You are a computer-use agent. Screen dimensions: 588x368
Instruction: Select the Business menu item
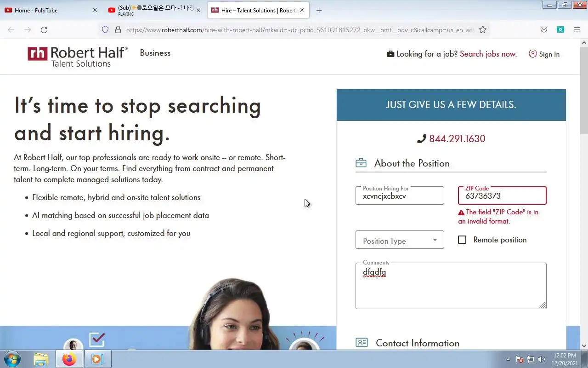click(x=155, y=53)
